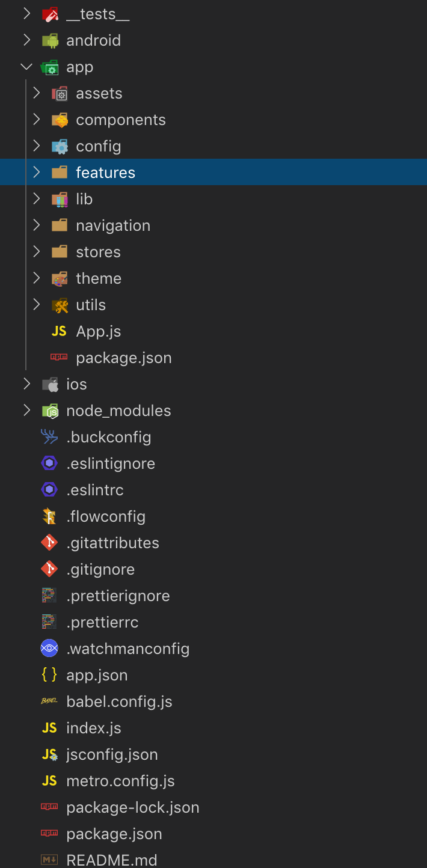
Task: Click the Node.js icon beside node_modules
Action: (x=50, y=411)
